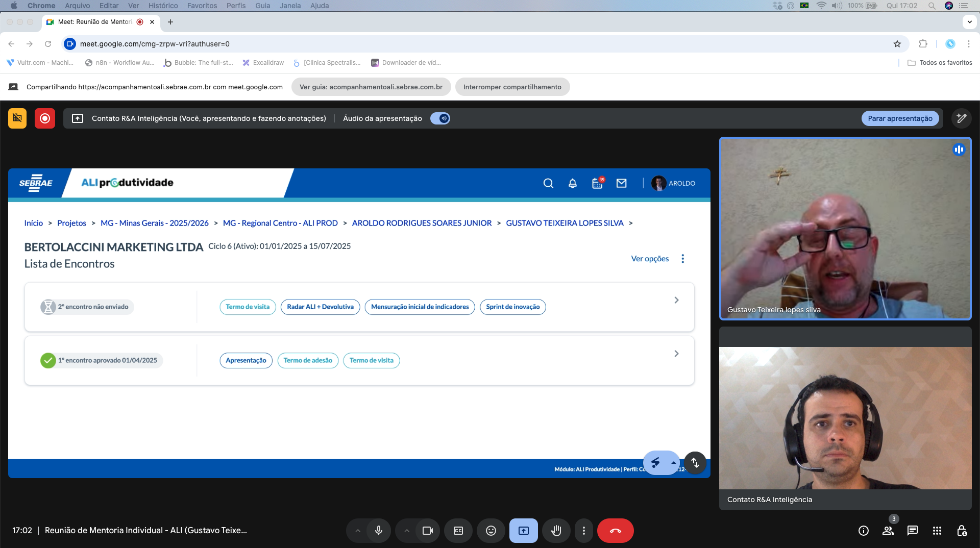Toggle the presentation audio switch
The height and width of the screenshot is (548, 980).
440,118
